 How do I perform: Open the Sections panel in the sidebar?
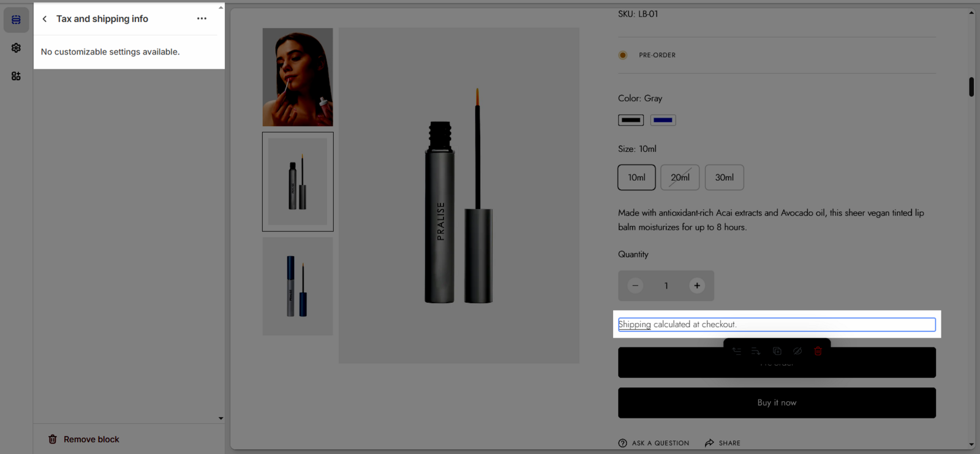[16, 20]
